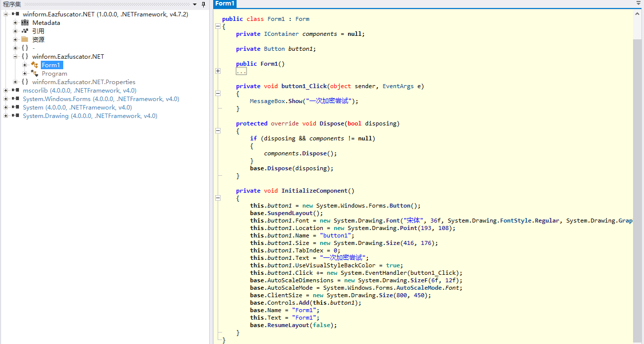This screenshot has height=344, width=644.
Task: Click the mscorlib assembly icon
Action: pos(15,91)
